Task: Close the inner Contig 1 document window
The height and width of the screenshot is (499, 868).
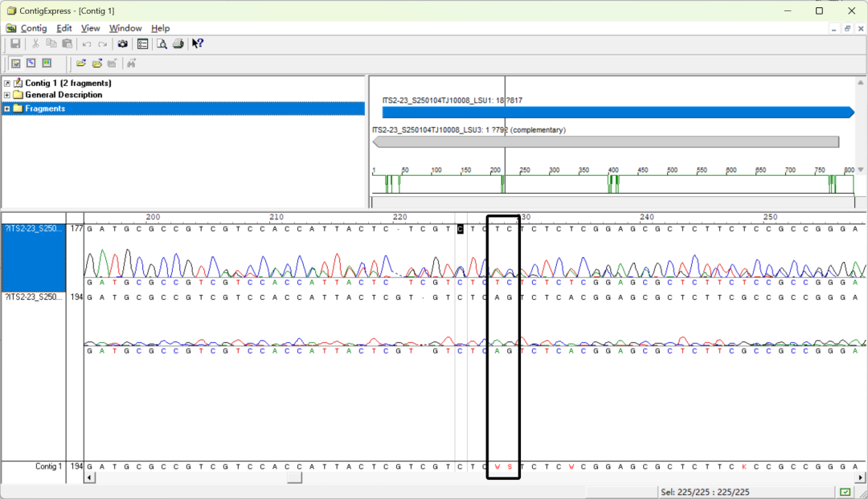Action: pyautogui.click(x=861, y=29)
